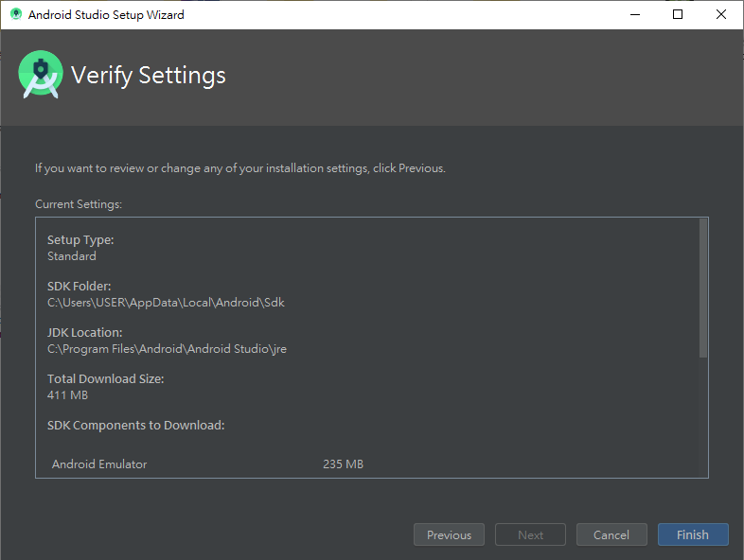The width and height of the screenshot is (744, 560).
Task: Click the 'Standard' setup type value
Action: coord(72,256)
